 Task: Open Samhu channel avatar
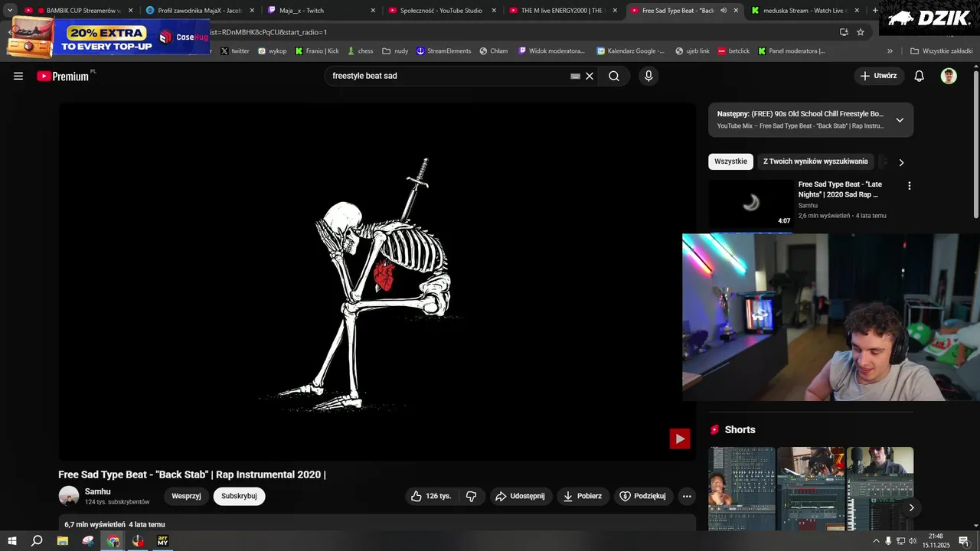[69, 496]
